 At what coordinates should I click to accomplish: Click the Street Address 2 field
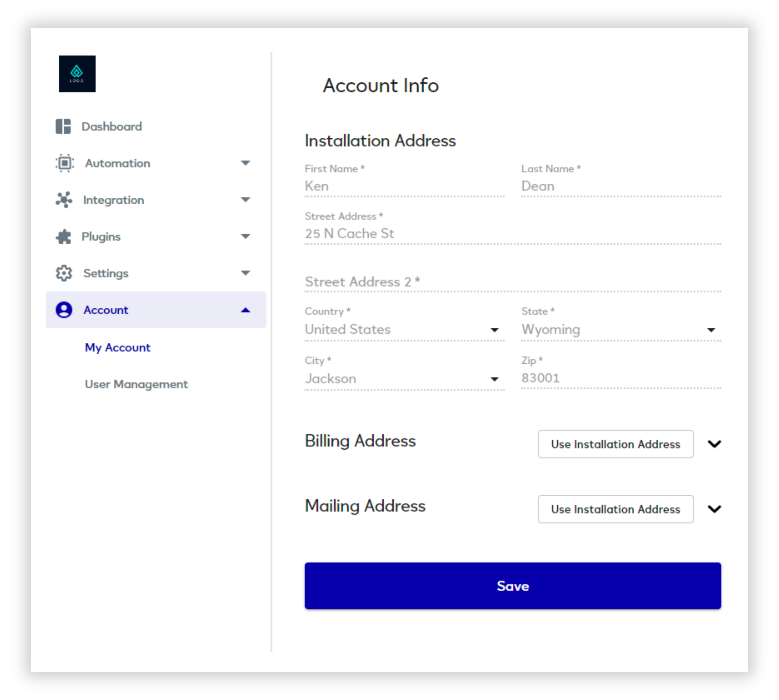pyautogui.click(x=513, y=282)
